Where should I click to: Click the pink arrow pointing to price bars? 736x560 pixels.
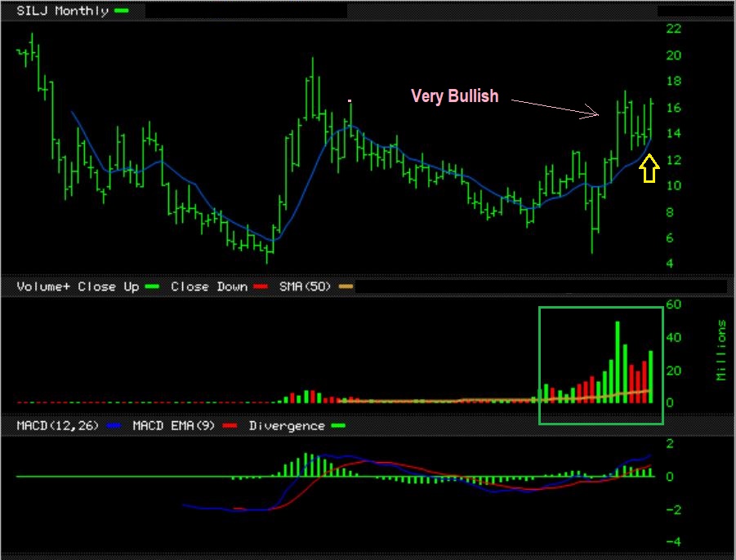pyautogui.click(x=555, y=109)
